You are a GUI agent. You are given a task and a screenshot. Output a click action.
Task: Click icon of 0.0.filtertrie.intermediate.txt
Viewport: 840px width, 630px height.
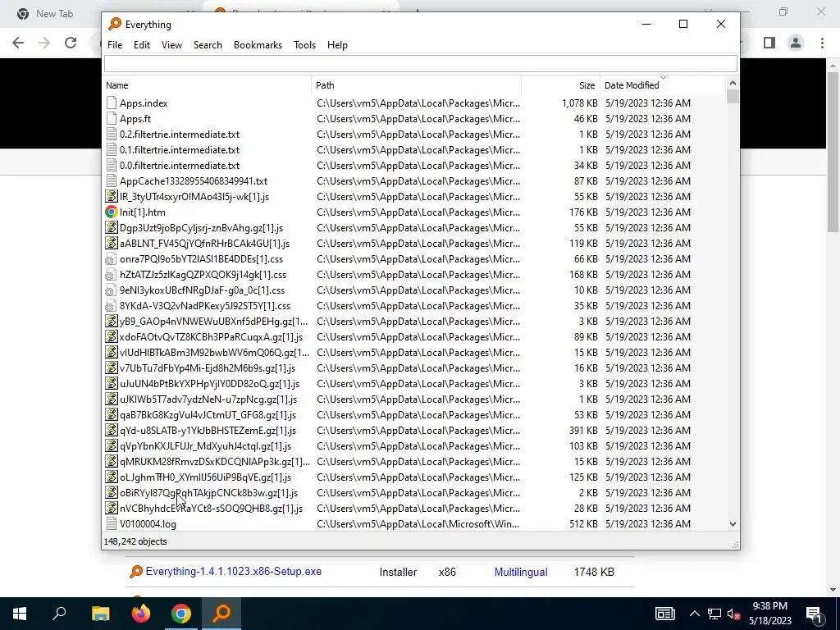(x=111, y=165)
